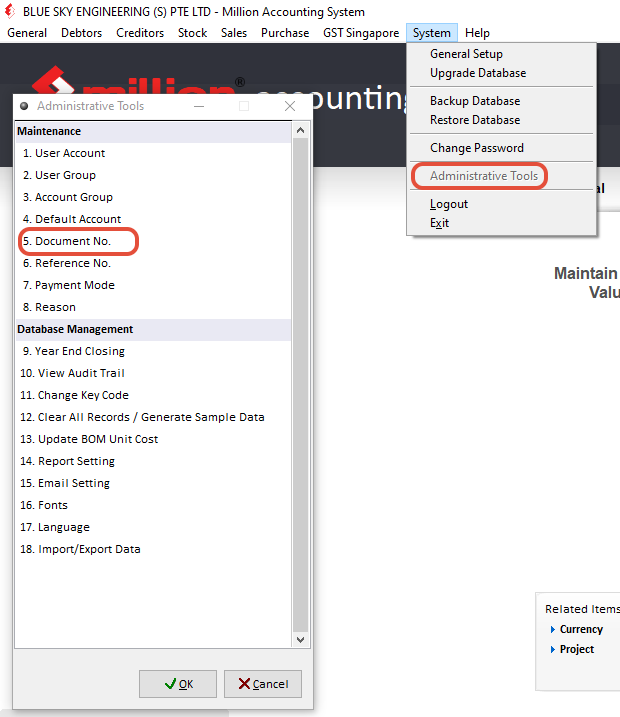The width and height of the screenshot is (620, 717).
Task: Collapse the System menu
Action: point(432,33)
